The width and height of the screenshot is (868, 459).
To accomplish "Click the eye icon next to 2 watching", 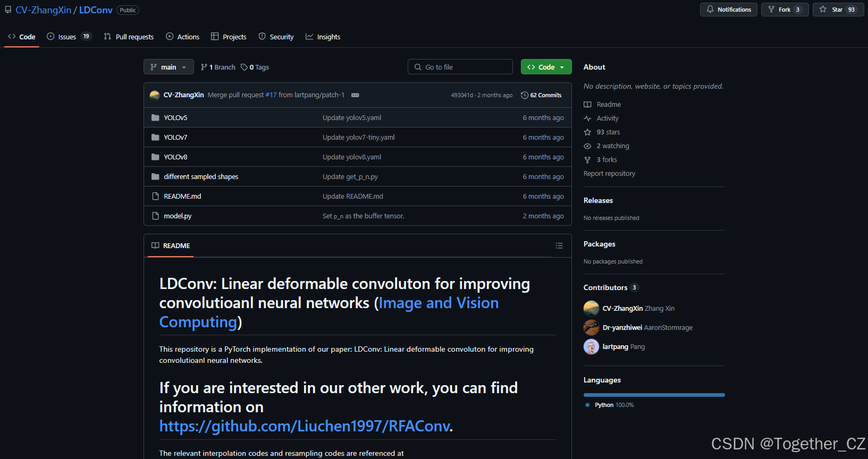I will 587,146.
